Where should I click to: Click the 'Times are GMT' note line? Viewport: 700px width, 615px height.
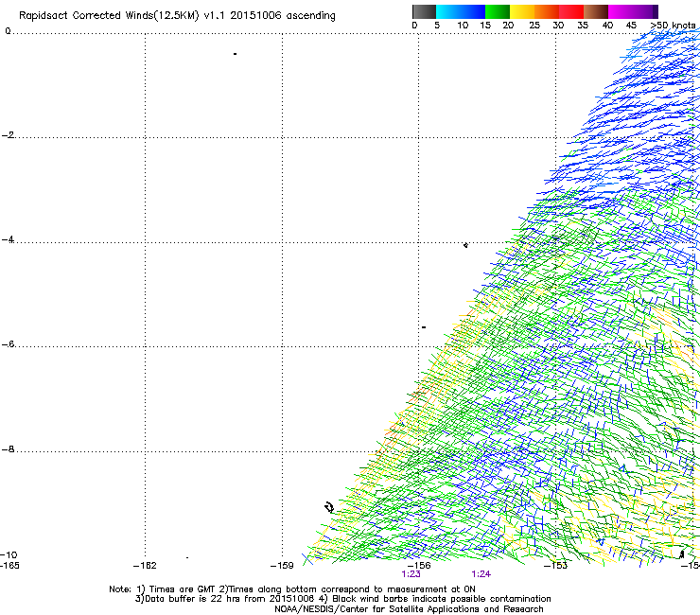point(292,589)
